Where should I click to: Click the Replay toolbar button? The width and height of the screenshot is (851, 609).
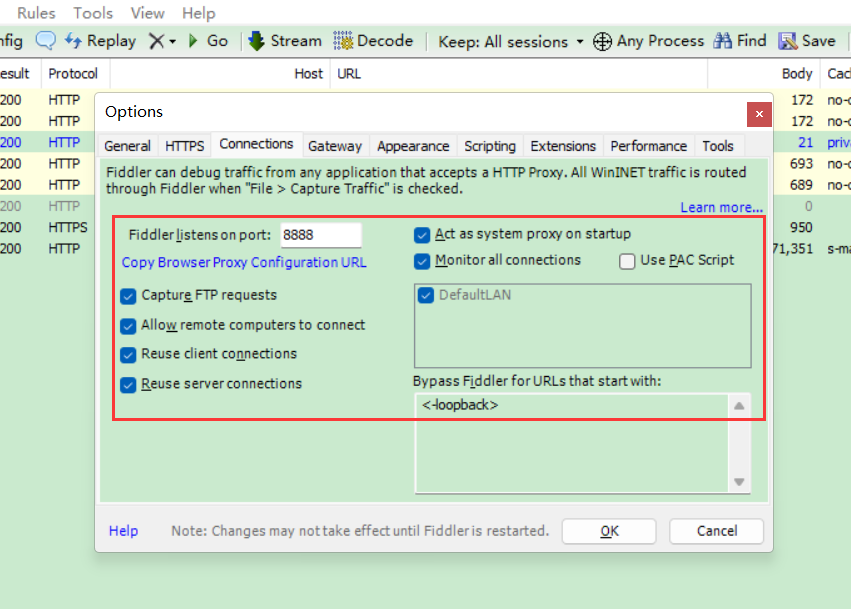100,41
